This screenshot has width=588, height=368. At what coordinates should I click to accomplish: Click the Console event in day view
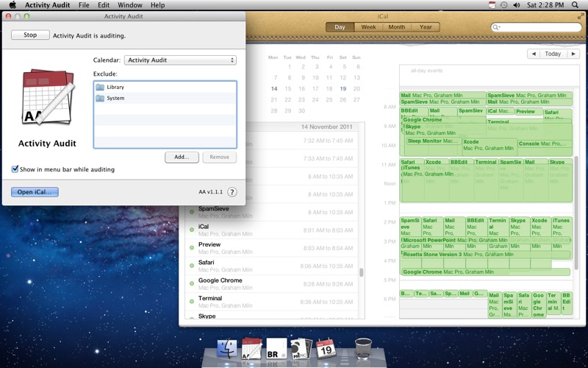545,144
